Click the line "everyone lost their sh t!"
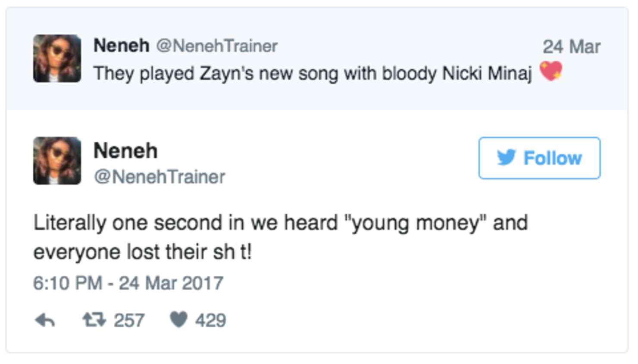This screenshot has height=364, width=638. [143, 252]
